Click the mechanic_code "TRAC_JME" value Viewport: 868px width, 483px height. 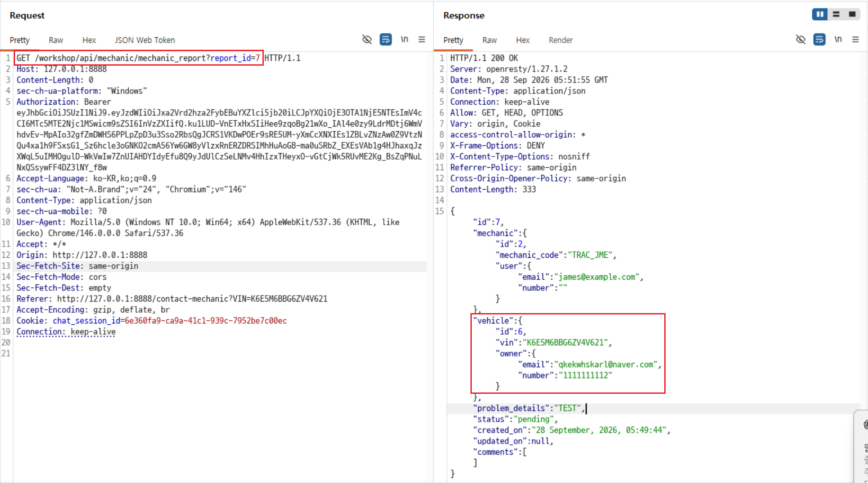pyautogui.click(x=590, y=255)
